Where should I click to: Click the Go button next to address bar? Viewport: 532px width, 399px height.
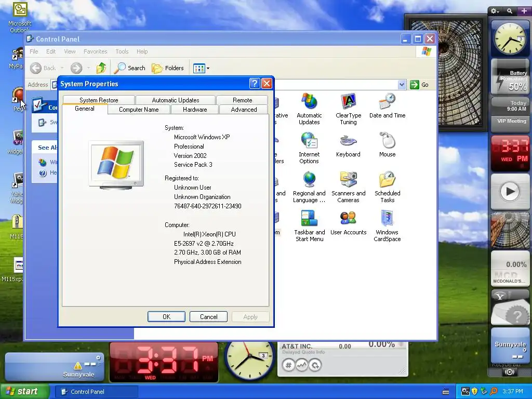[419, 85]
